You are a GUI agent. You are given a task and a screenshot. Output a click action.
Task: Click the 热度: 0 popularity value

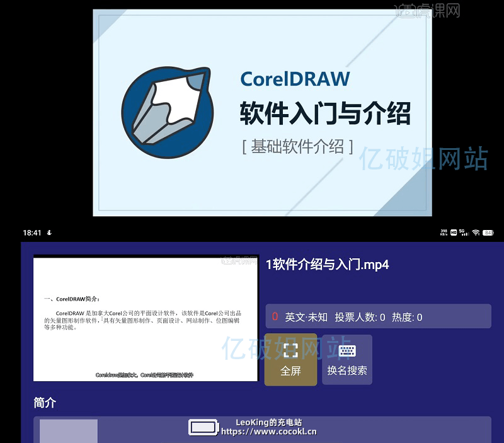tap(407, 318)
